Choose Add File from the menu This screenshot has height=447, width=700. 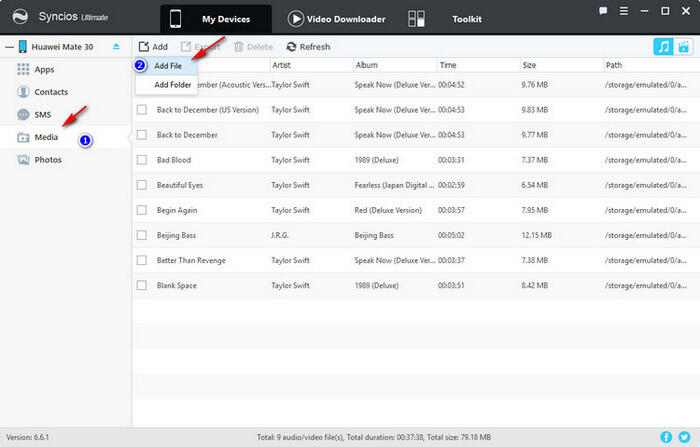pyautogui.click(x=166, y=66)
